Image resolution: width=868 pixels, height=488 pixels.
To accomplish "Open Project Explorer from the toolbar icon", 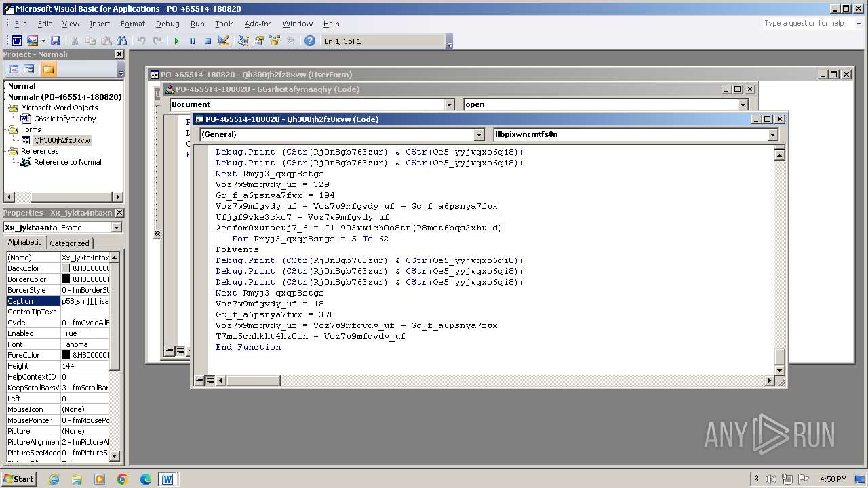I will tap(243, 41).
